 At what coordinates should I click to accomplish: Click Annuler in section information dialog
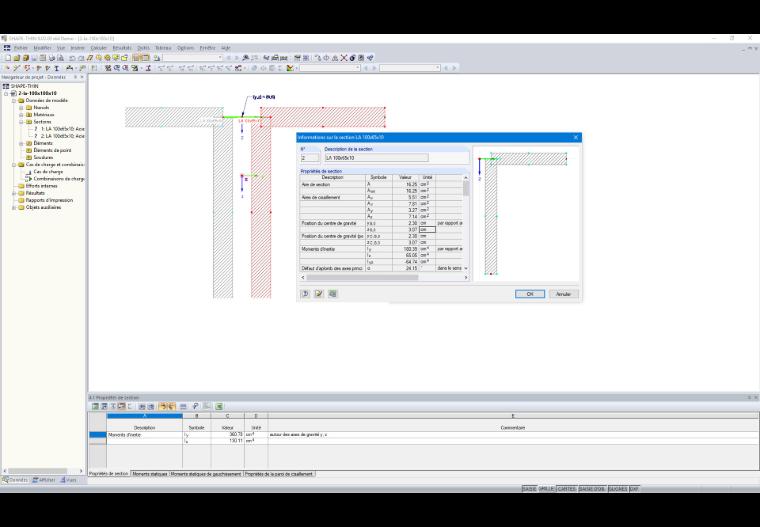[563, 294]
